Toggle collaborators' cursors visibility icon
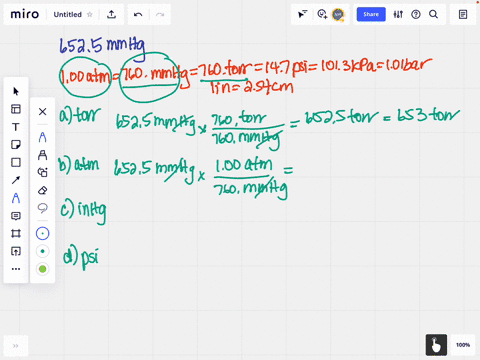The height and width of the screenshot is (360, 480). tap(302, 14)
